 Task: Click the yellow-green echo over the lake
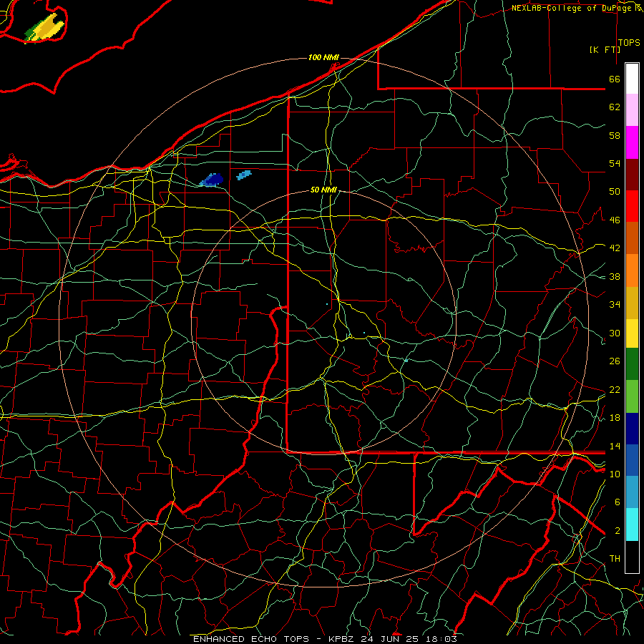45,28
